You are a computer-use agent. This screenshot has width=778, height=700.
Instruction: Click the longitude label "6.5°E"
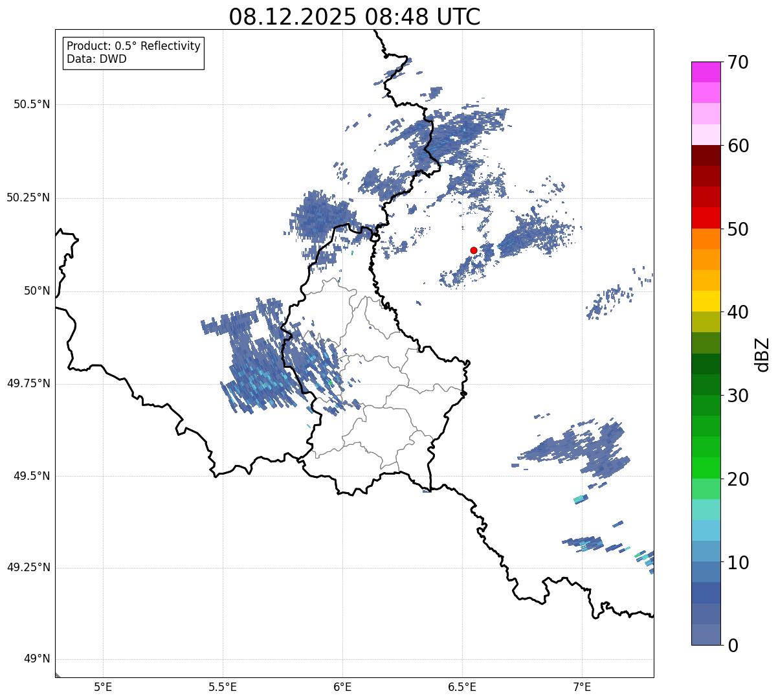click(x=462, y=686)
